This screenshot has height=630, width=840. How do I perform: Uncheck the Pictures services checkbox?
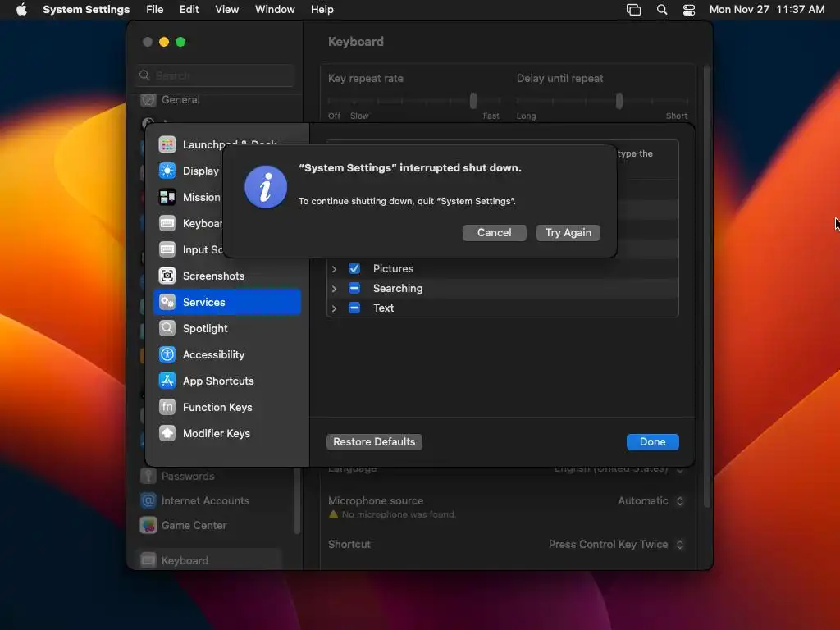354,268
